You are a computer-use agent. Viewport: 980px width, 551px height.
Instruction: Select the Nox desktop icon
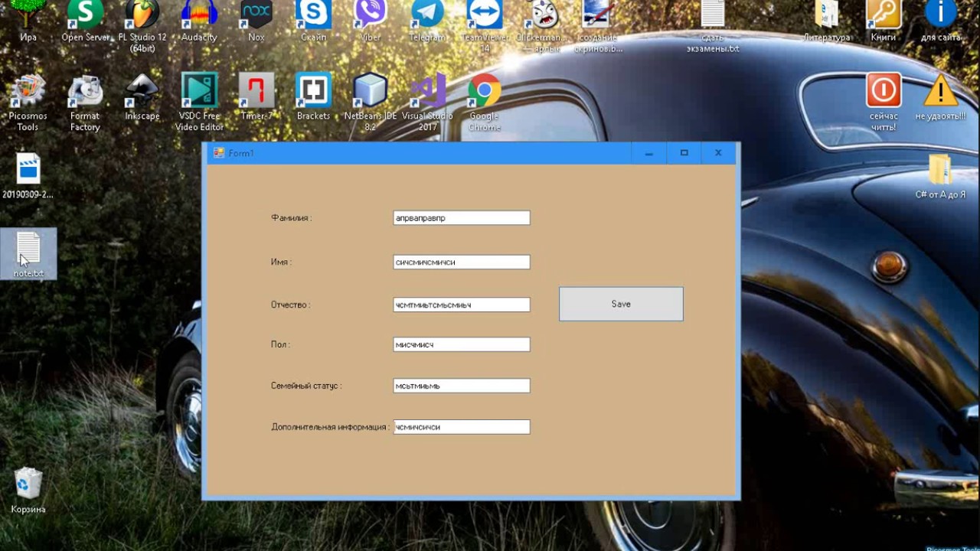[x=256, y=21]
